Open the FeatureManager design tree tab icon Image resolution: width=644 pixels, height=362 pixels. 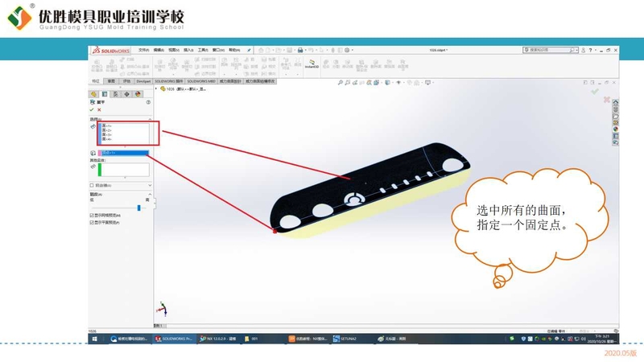(94, 94)
